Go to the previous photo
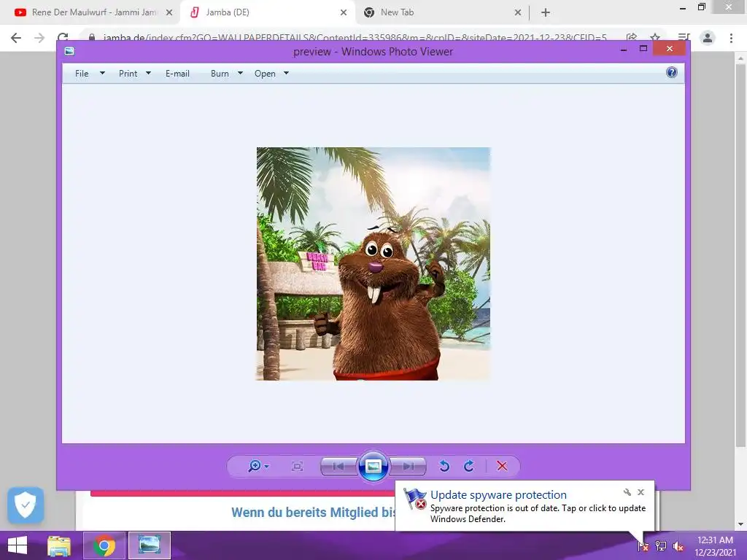747x560 pixels. tap(338, 466)
